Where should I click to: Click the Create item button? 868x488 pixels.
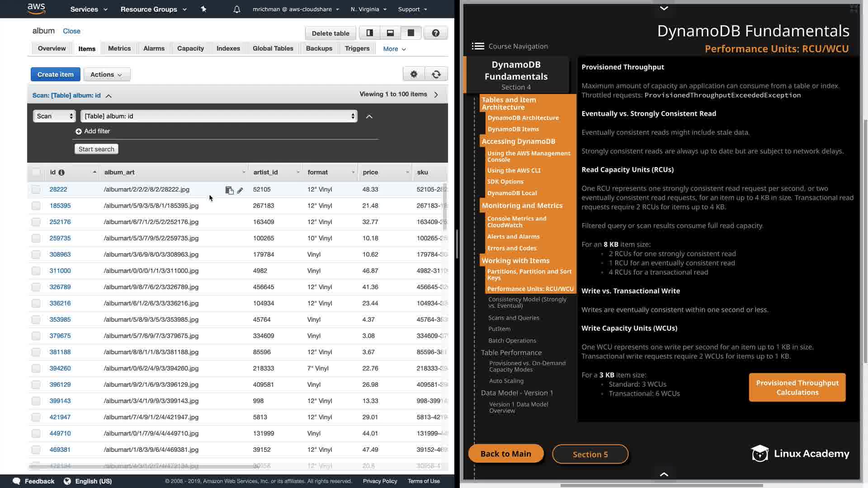[x=55, y=75]
